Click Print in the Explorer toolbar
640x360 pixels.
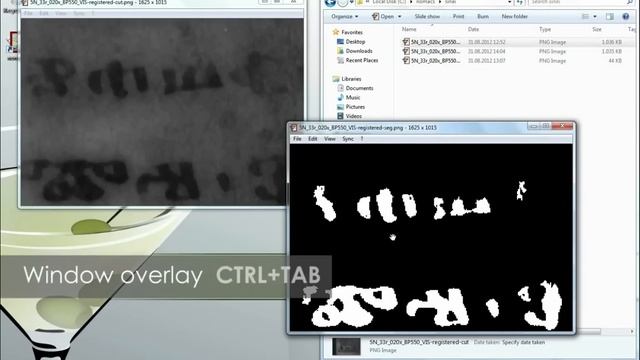[x=458, y=16]
